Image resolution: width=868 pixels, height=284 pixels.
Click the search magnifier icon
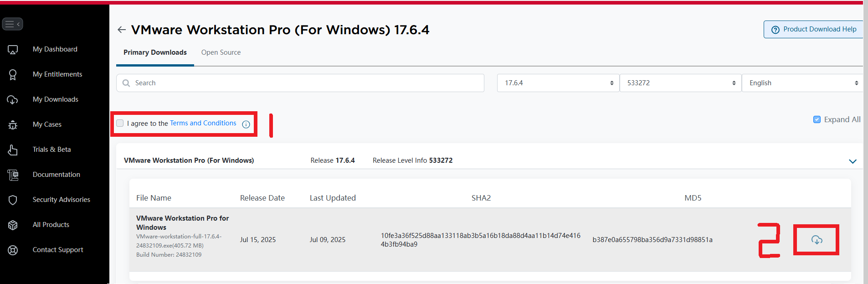(126, 83)
